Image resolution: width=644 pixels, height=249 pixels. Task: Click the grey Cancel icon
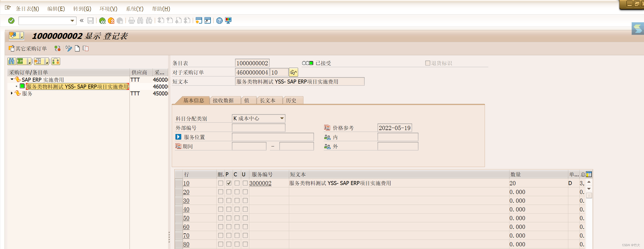coord(120,21)
